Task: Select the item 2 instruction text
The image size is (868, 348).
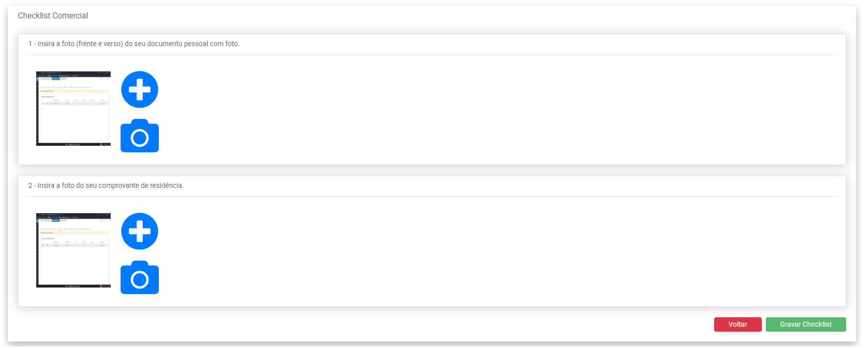Action: click(106, 185)
